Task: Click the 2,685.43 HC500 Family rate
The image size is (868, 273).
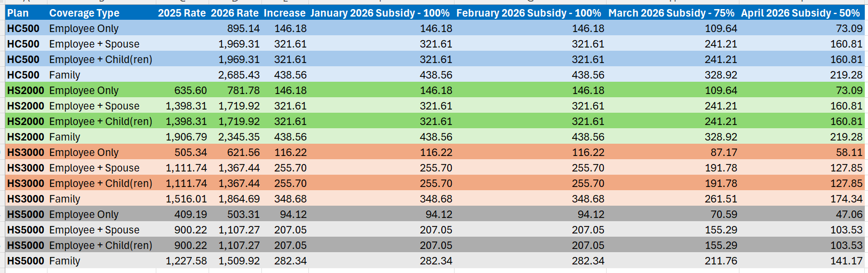Action: [x=239, y=75]
